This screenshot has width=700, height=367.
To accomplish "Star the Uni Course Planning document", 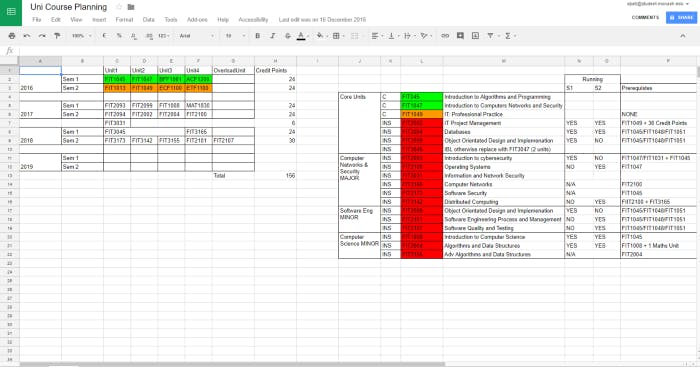I will [119, 7].
